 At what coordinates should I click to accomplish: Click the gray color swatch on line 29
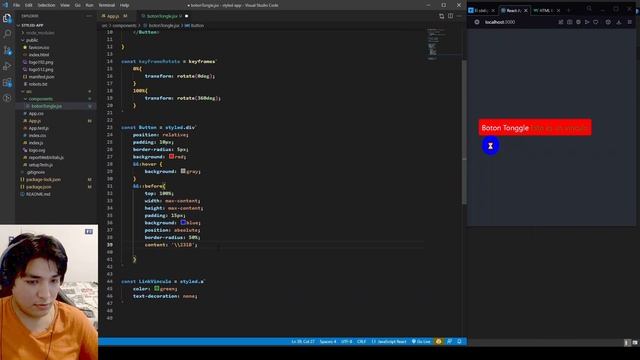point(183,171)
